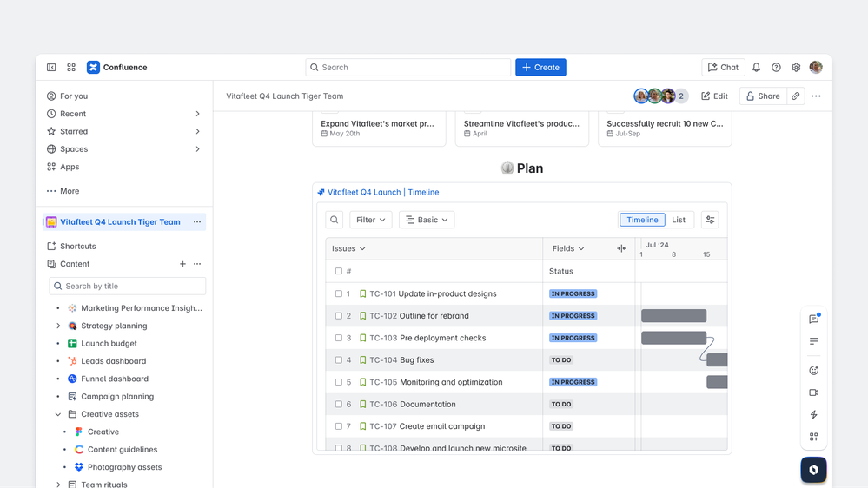Select all issues with header checkbox
Screen dimensions: 868x488
coord(339,272)
